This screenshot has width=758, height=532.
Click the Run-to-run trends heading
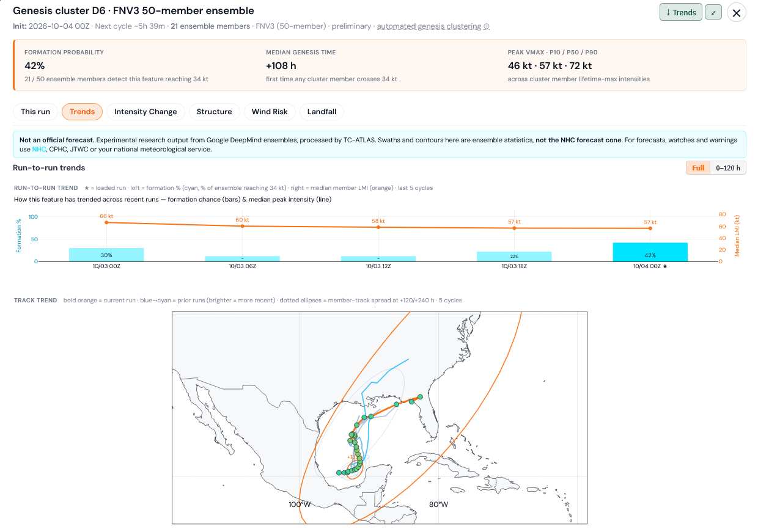click(x=49, y=167)
